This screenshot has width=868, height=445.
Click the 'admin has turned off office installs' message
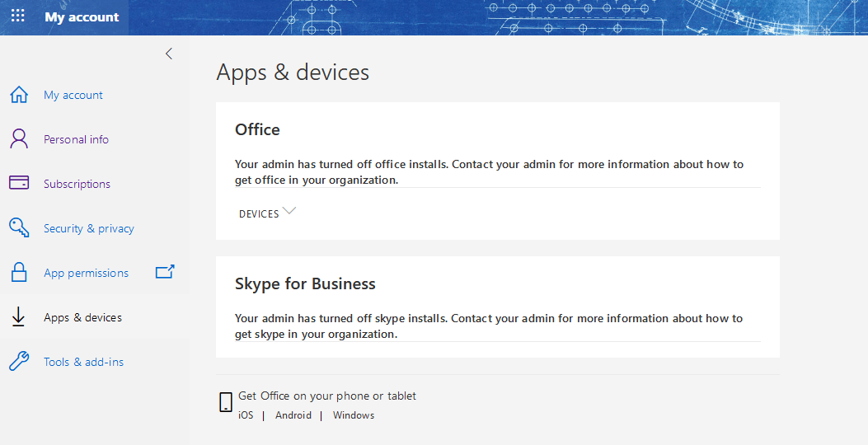pos(489,172)
